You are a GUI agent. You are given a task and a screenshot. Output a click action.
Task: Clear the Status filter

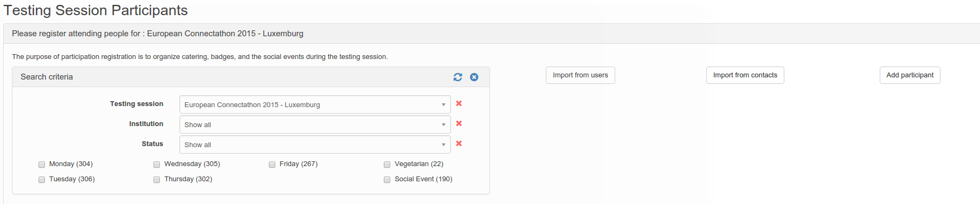click(x=459, y=143)
